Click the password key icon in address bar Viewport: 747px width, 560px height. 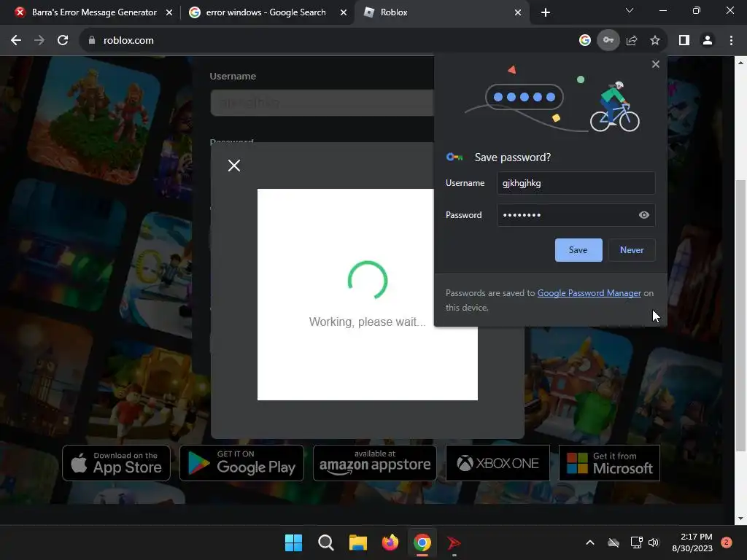608,41
